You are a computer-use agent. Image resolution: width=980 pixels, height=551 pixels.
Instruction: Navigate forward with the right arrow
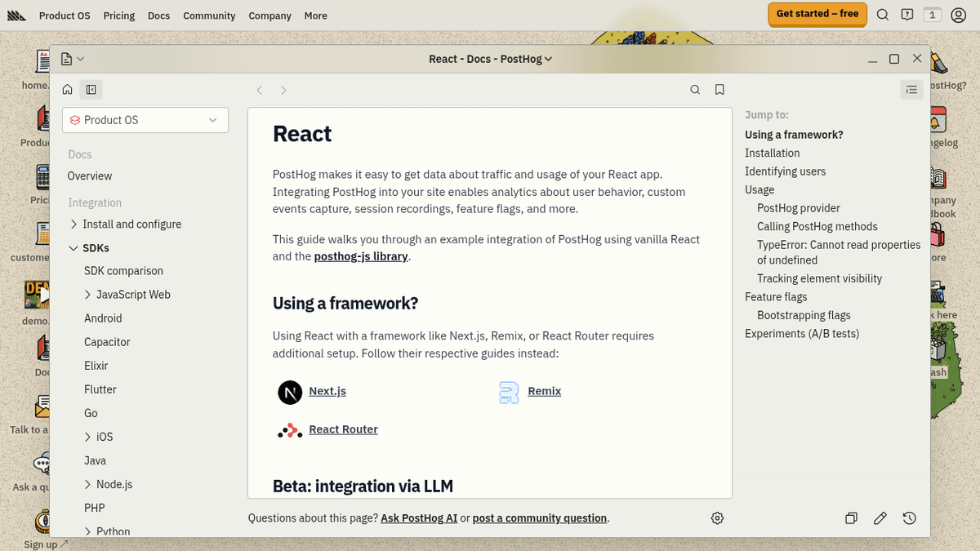tap(283, 90)
